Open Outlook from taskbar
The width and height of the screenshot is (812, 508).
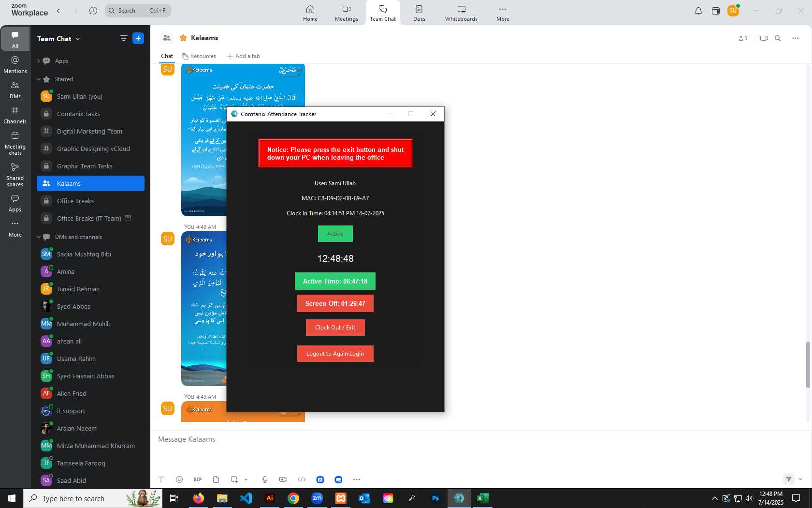click(x=364, y=498)
